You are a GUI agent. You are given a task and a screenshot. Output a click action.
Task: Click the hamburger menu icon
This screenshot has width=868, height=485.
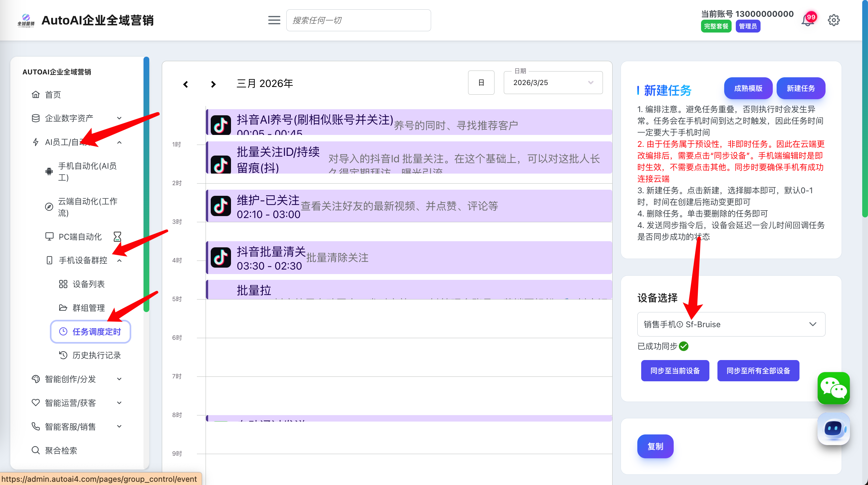(x=274, y=20)
